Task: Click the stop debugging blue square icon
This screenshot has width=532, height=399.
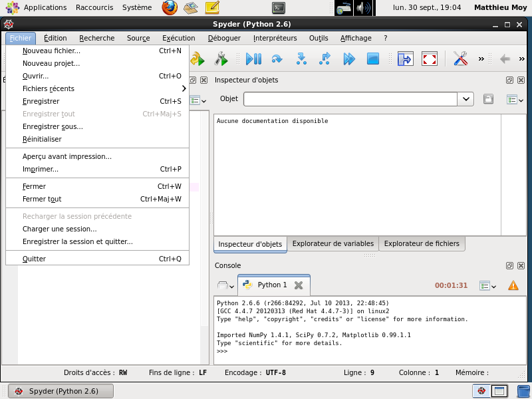Action: click(373, 59)
